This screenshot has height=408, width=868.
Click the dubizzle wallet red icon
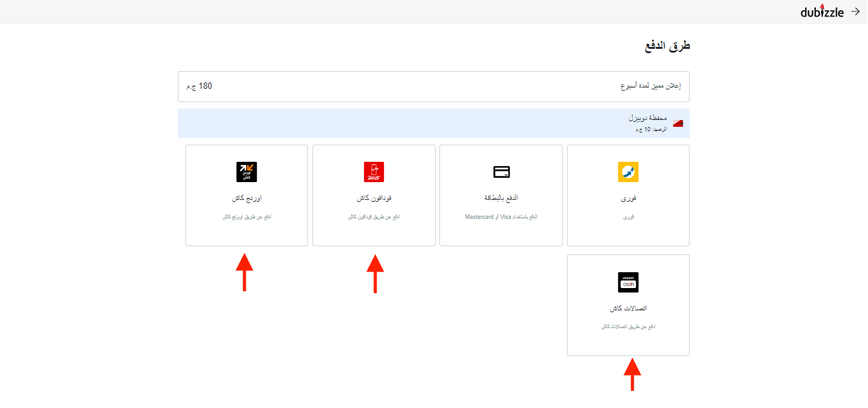click(x=678, y=123)
